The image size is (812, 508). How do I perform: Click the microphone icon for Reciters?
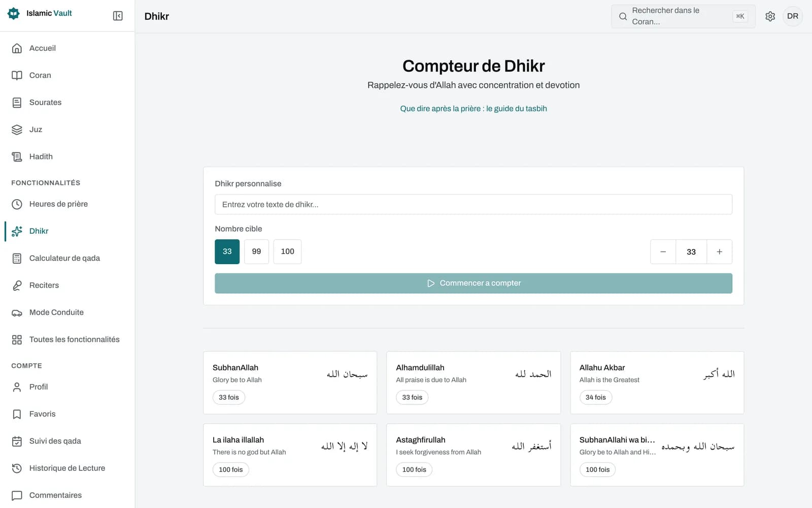click(17, 285)
